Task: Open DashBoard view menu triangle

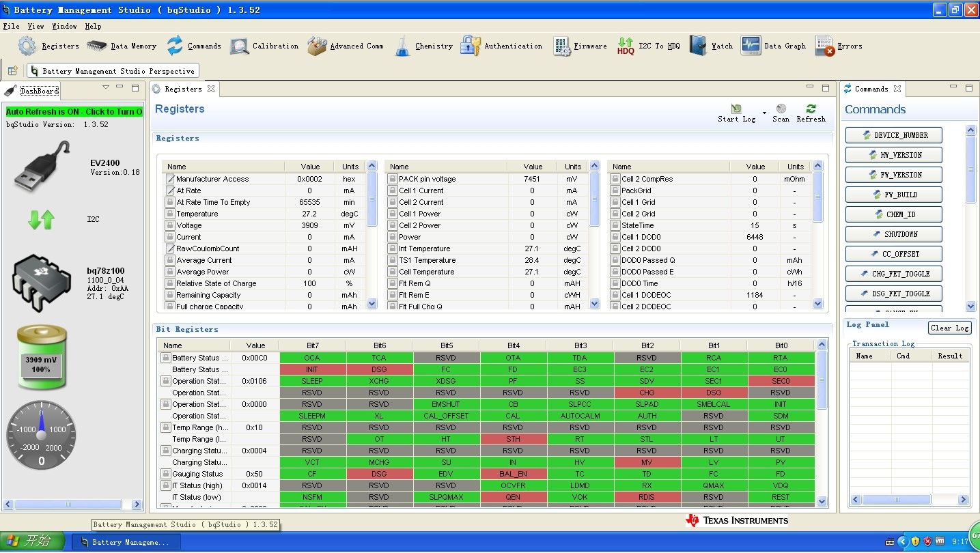Action: click(x=106, y=87)
